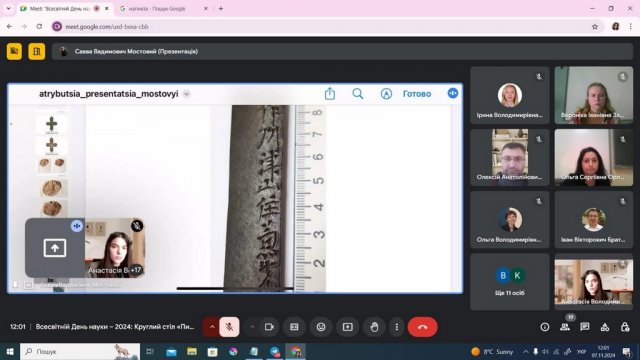The width and height of the screenshot is (640, 360).
Task: Open meeting details info icon
Action: point(544,327)
